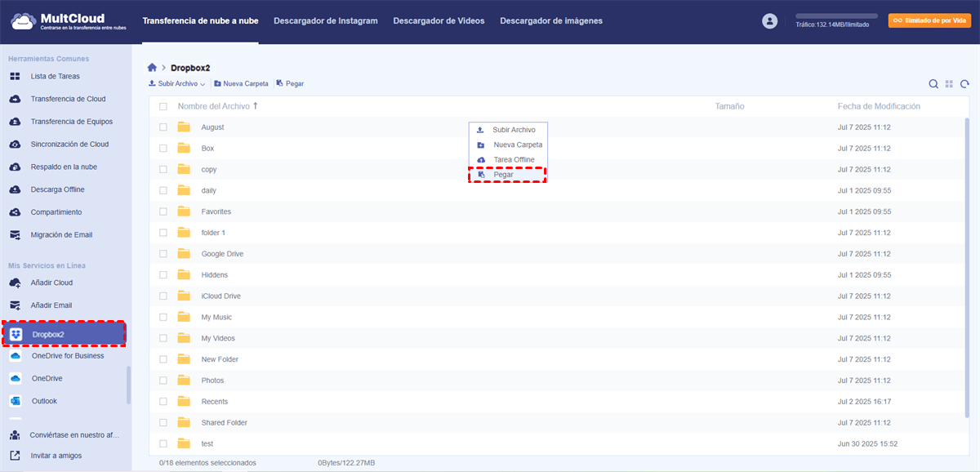Click the Google Drive folder icon

[184, 254]
